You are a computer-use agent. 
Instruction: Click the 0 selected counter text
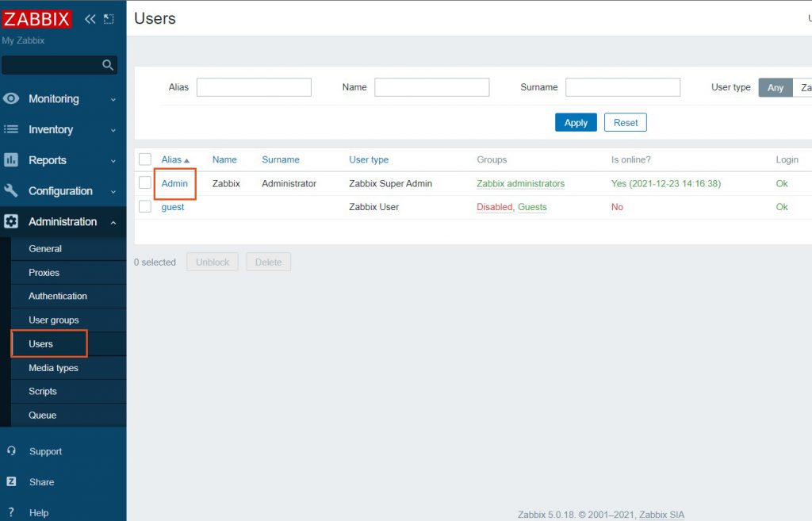point(155,262)
